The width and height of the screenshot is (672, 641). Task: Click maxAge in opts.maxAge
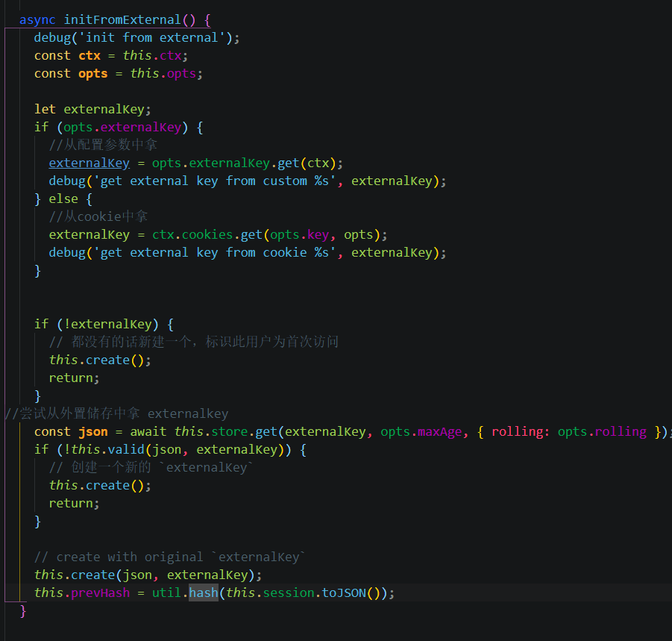pos(440,432)
